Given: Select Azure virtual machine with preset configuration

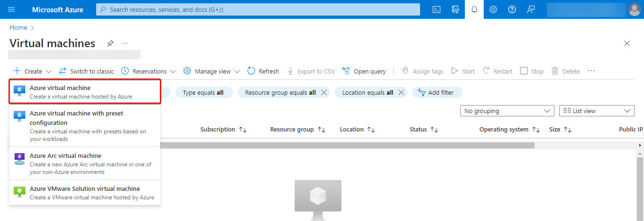Looking at the screenshot, I should click(85, 126).
